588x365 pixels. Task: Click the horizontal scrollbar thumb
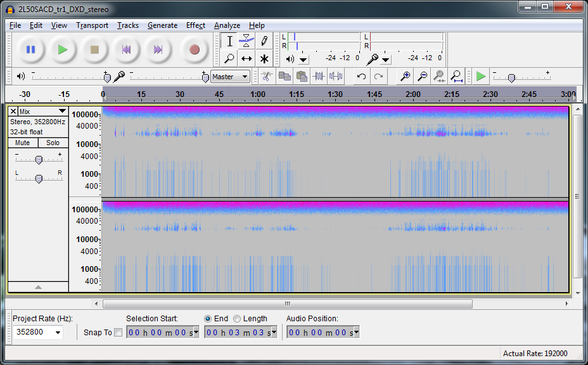[x=287, y=304]
